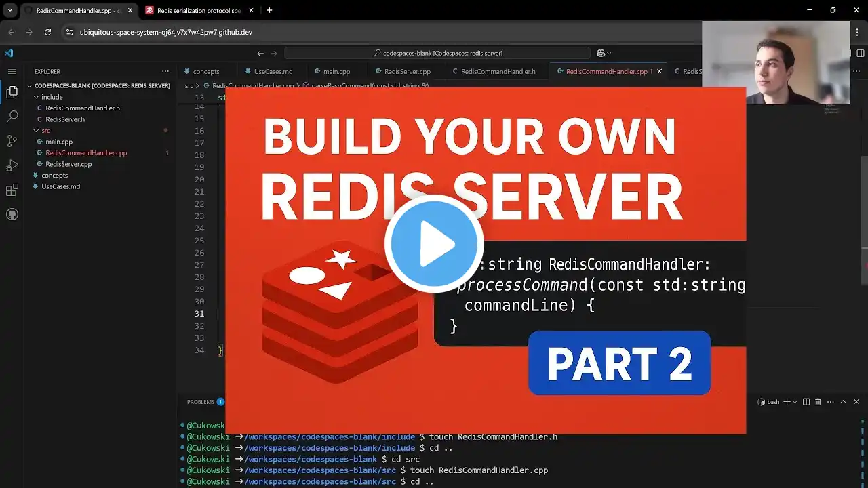
Task: Open the concepts file in the explorer
Action: (x=55, y=175)
